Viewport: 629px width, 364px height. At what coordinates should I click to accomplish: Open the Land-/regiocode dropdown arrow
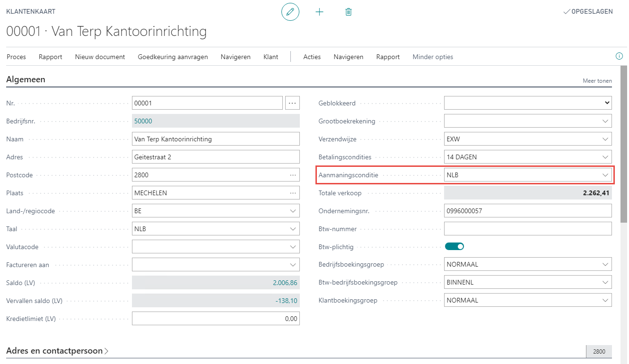(293, 211)
